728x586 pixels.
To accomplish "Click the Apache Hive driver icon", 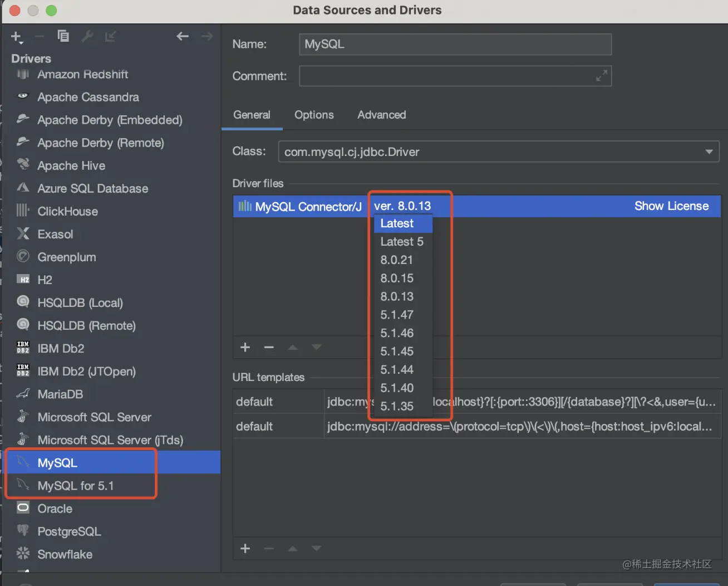I will 23,164.
